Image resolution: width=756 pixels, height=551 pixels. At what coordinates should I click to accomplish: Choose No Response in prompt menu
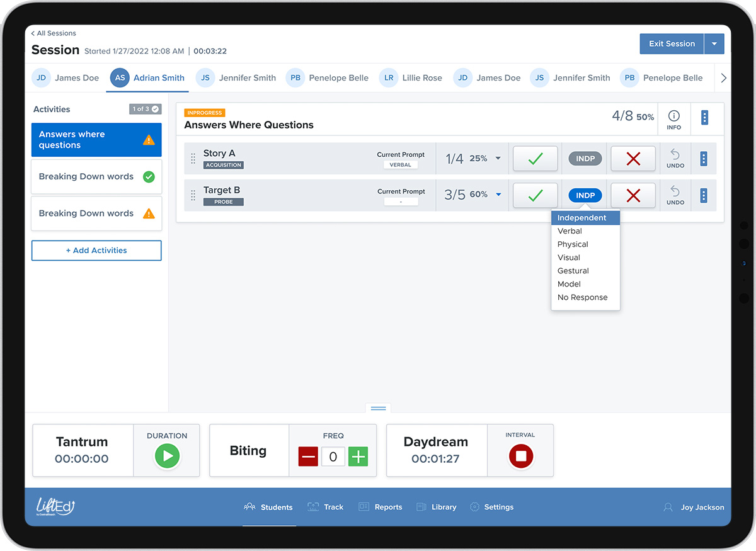click(582, 297)
